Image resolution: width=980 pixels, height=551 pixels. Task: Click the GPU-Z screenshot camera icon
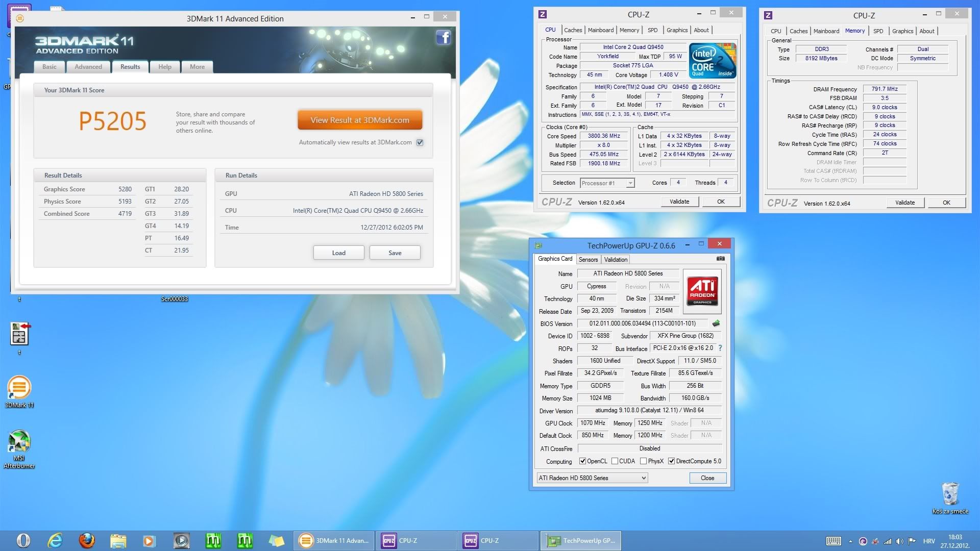click(x=720, y=259)
